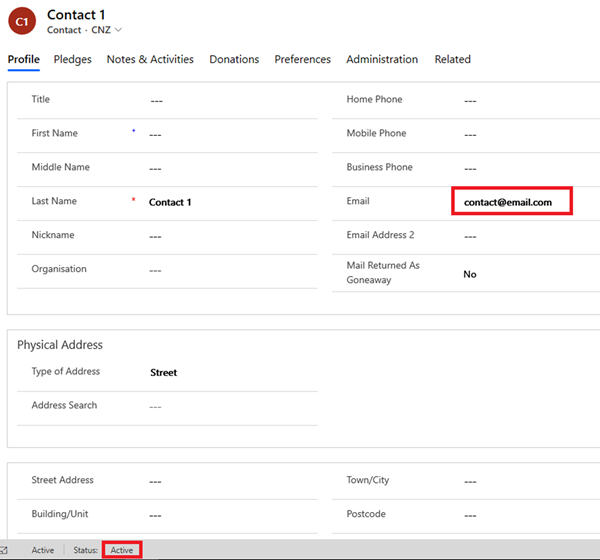Click the Last Name field value
The width and height of the screenshot is (600, 560).
tap(230, 202)
